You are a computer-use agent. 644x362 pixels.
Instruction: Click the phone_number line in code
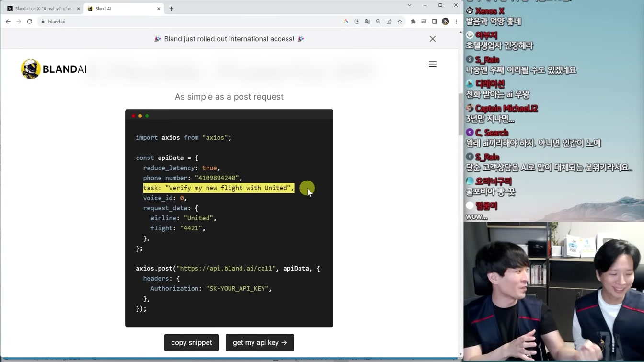[193, 178]
